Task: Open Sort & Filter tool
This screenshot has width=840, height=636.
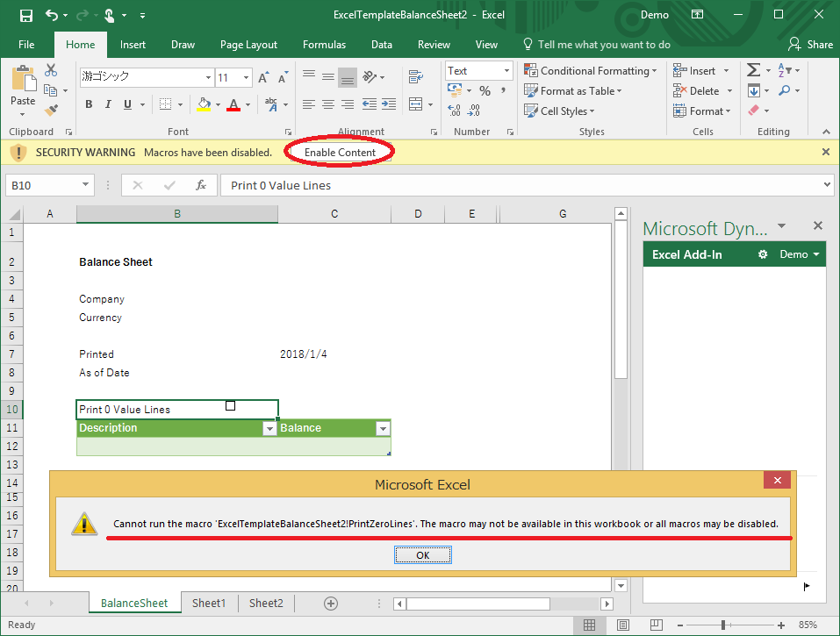Action: coord(785,70)
